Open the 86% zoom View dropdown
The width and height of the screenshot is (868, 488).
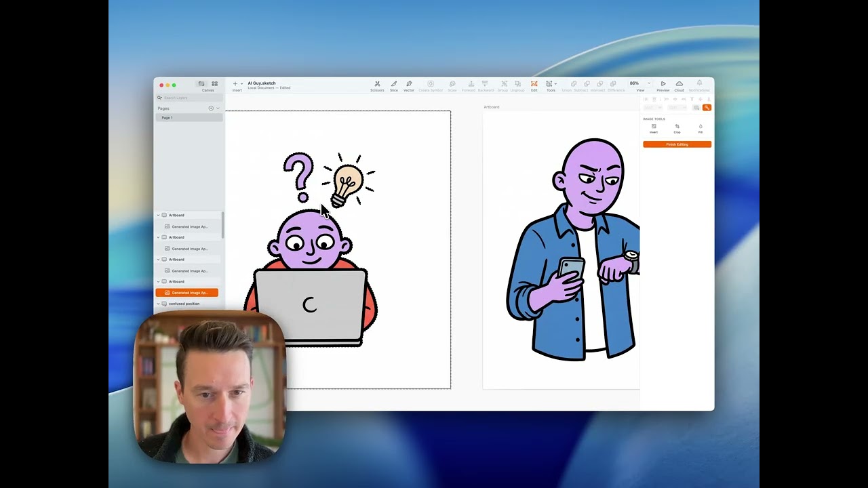639,83
